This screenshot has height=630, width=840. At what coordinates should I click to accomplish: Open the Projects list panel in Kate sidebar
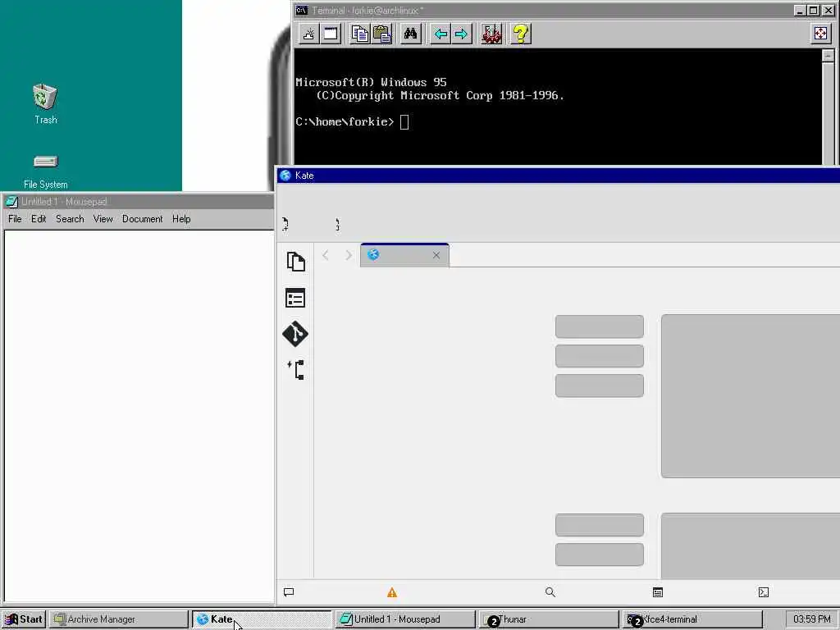[x=295, y=299]
